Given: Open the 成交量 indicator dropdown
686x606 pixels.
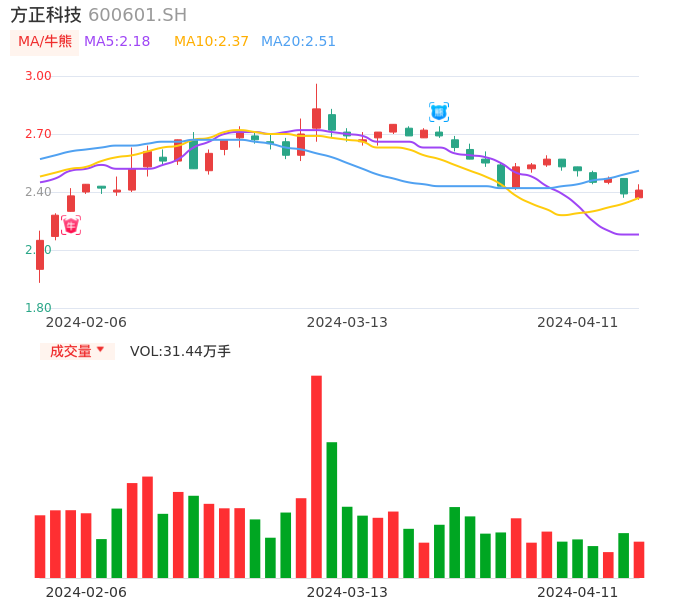Looking at the screenshot, I should tap(77, 351).
